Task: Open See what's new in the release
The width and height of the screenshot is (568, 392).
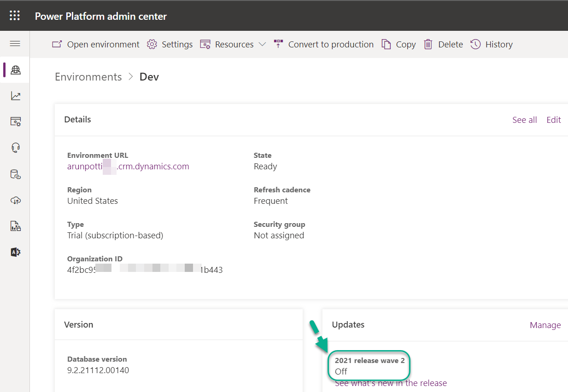Action: [x=391, y=383]
